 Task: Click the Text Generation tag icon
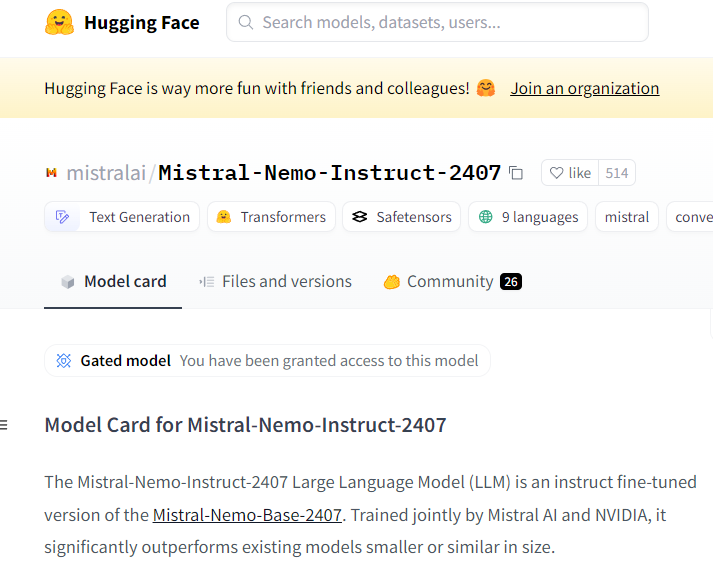pyautogui.click(x=62, y=217)
